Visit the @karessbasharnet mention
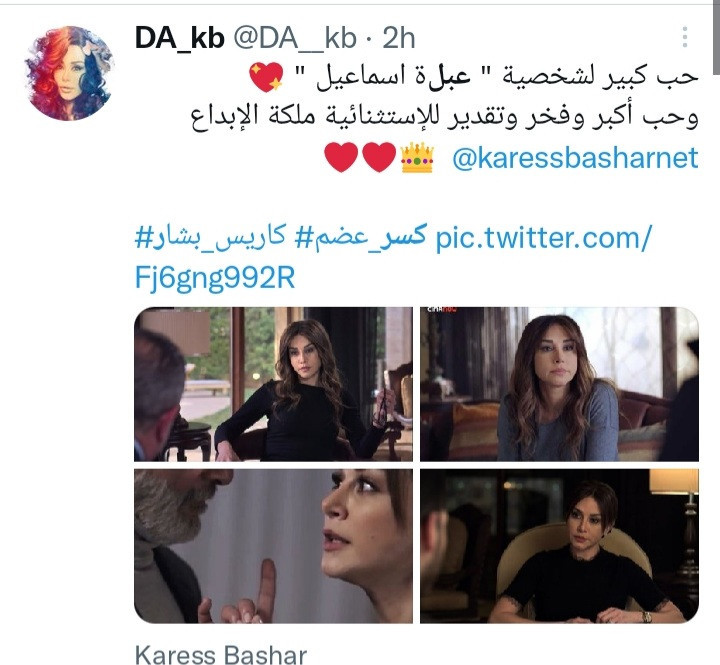 [x=575, y=158]
